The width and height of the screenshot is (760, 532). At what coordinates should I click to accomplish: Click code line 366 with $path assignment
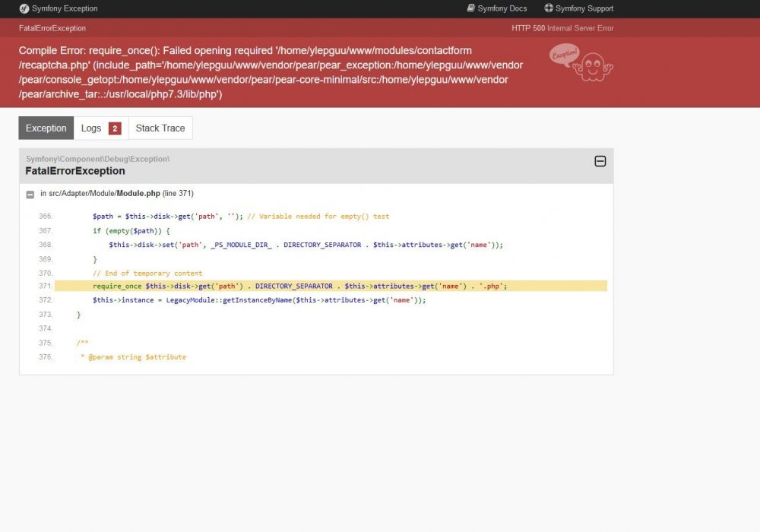pyautogui.click(x=241, y=217)
